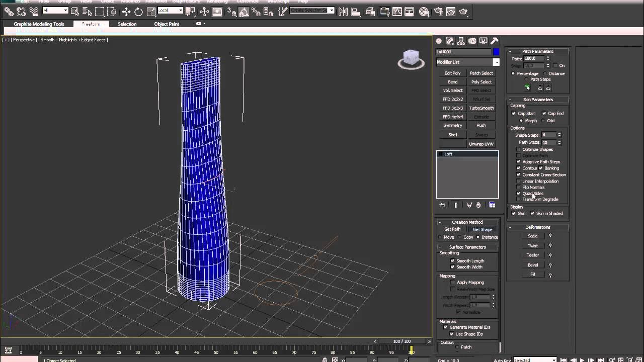The height and width of the screenshot is (362, 644).
Task: Open the Hierarchy command panel tab
Action: click(x=461, y=41)
